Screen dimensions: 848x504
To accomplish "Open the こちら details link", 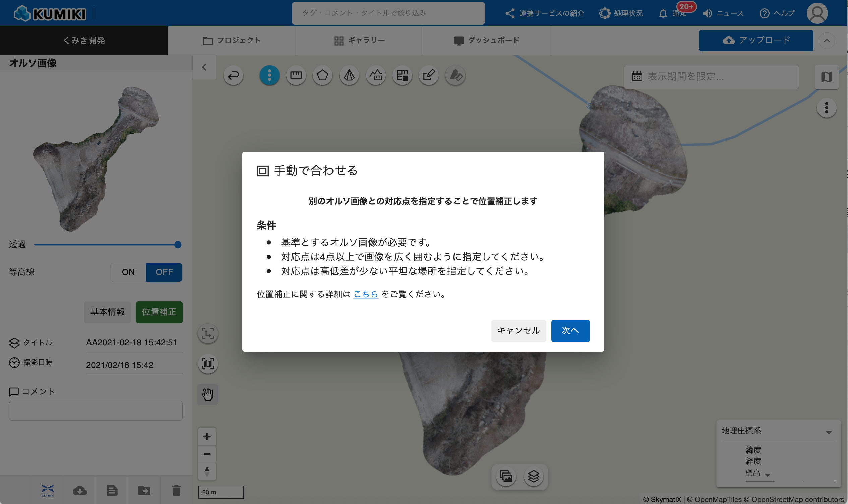I will [x=365, y=294].
